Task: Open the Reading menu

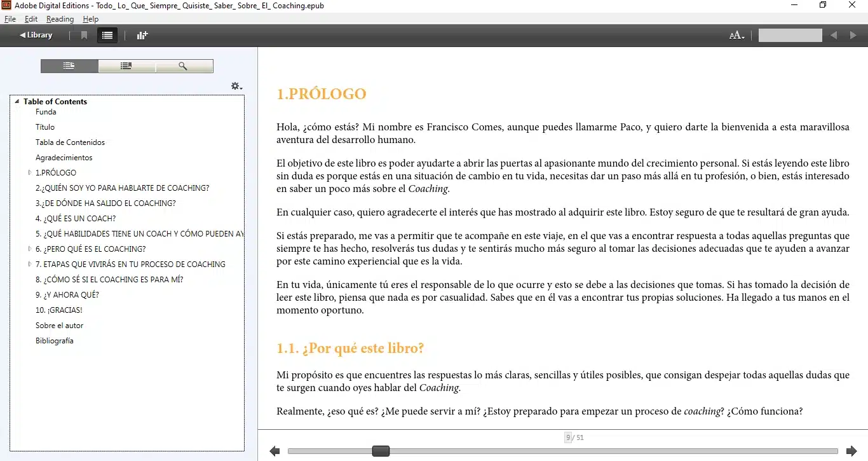Action: pyautogui.click(x=60, y=19)
